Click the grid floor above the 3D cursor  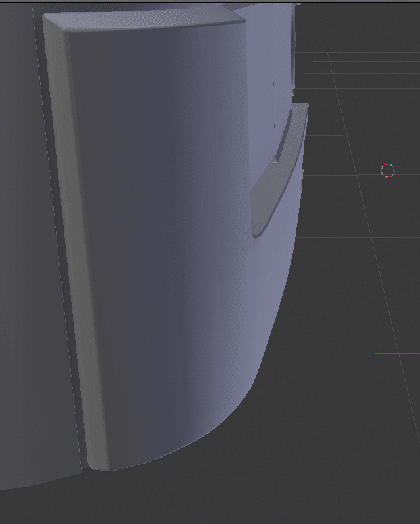pos(368,99)
